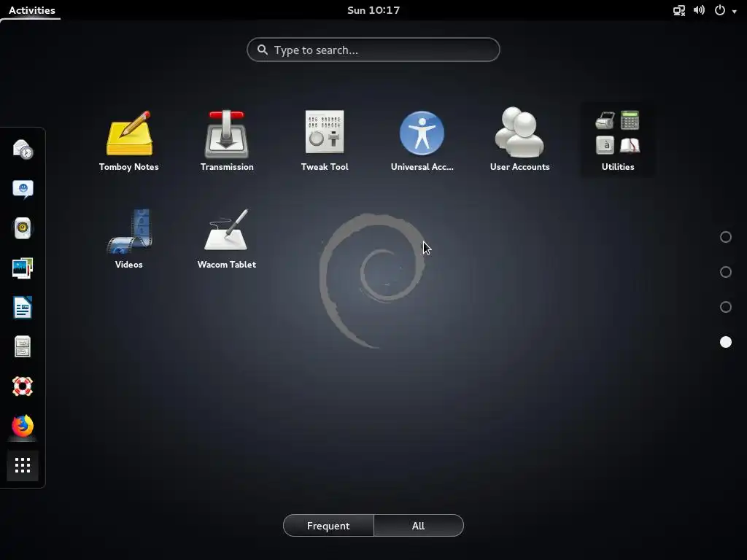Click the Type to search field
747x560 pixels.
coord(373,50)
